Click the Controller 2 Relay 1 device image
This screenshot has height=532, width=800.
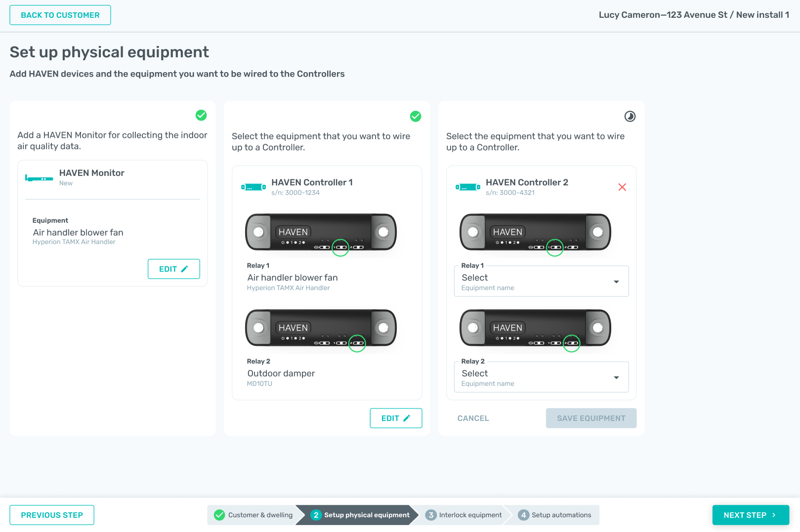click(x=536, y=232)
